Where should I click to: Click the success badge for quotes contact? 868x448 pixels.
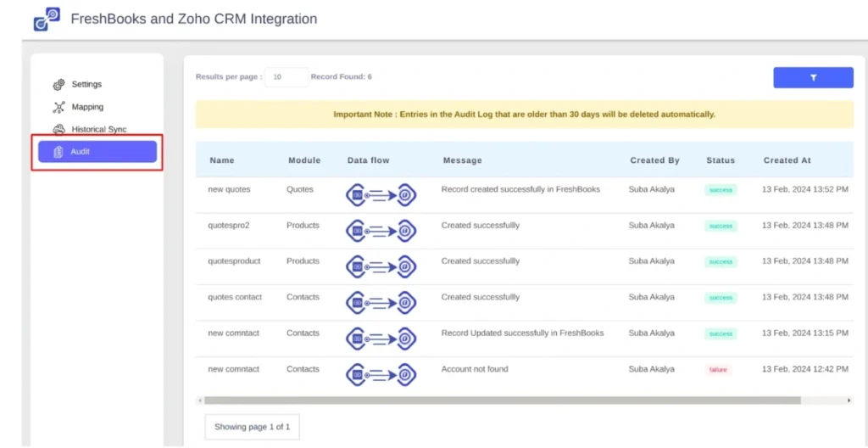coord(721,298)
